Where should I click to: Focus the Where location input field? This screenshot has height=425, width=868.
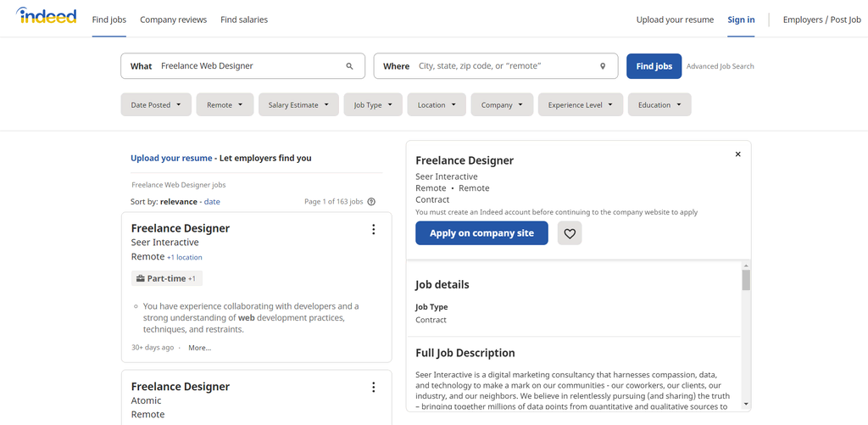(504, 66)
